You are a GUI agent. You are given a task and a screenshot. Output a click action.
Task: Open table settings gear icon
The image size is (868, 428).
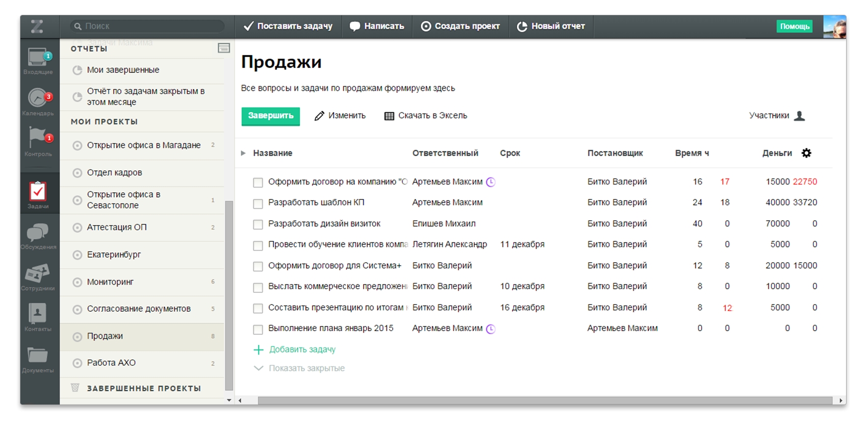pyautogui.click(x=806, y=153)
